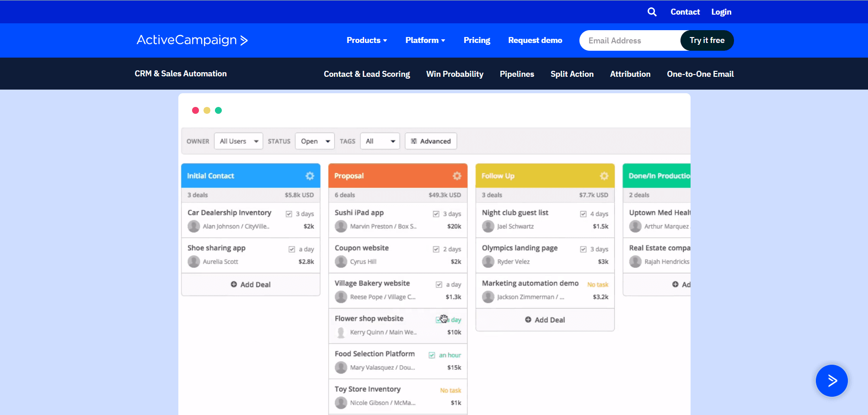Open the Status dropdown showing Open
This screenshot has width=868, height=415.
315,141
